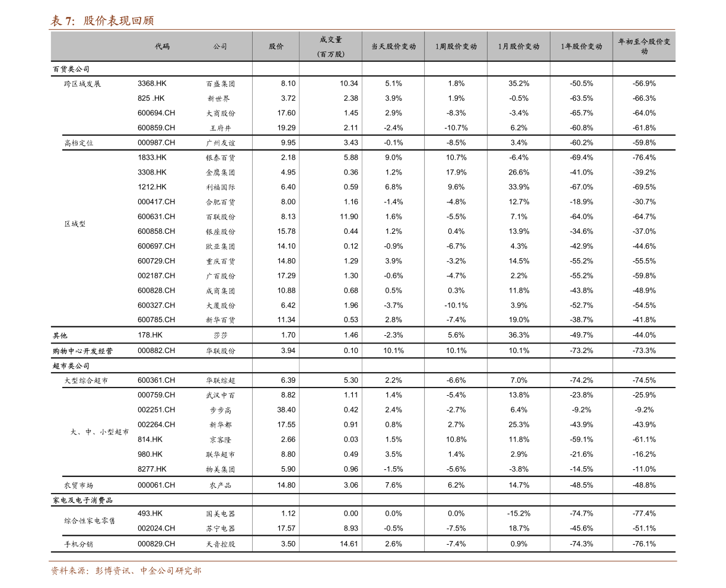Select company name 百盛集团
This screenshot has height=588, width=726.
click(220, 84)
